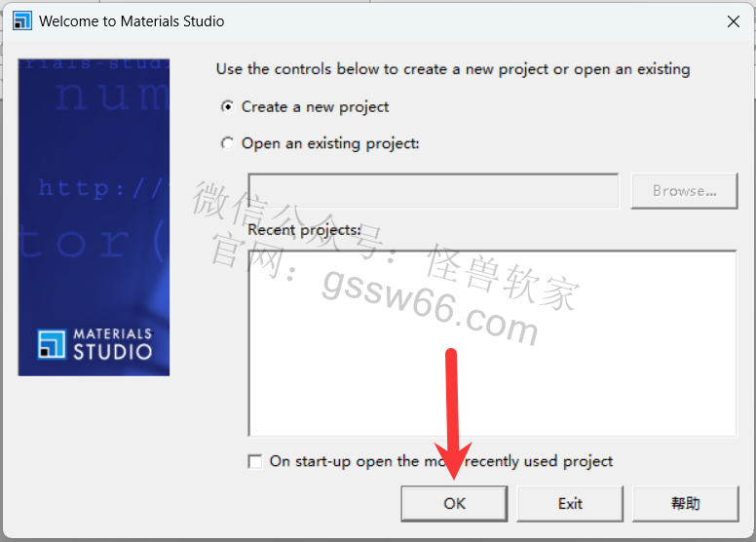
Task: Open help via the 帮助 button
Action: (685, 504)
